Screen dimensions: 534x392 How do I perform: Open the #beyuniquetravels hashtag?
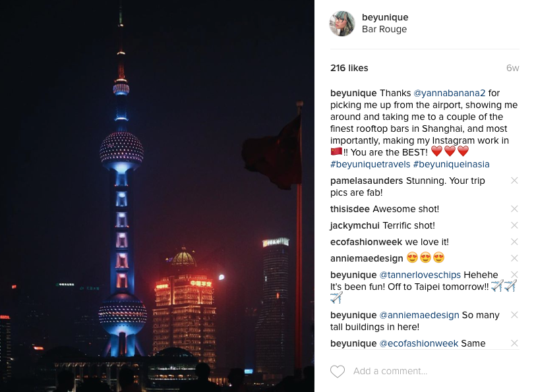click(x=371, y=164)
